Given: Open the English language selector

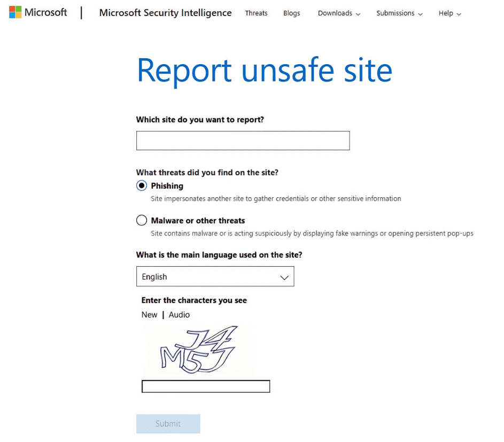Looking at the screenshot, I should pyautogui.click(x=215, y=276).
